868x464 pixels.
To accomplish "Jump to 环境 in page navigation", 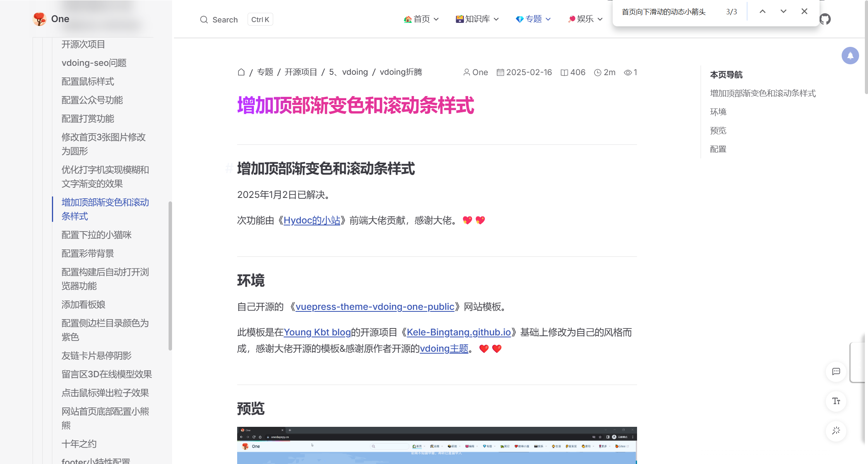I will (718, 112).
